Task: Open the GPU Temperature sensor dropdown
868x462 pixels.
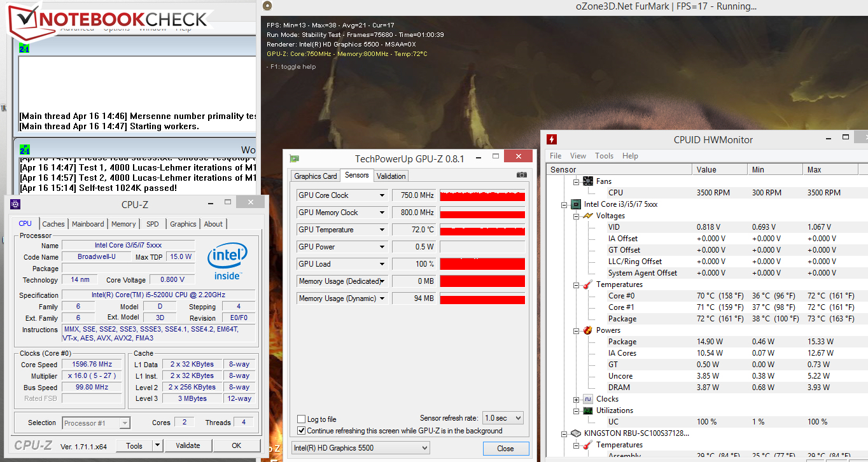Action: point(382,230)
